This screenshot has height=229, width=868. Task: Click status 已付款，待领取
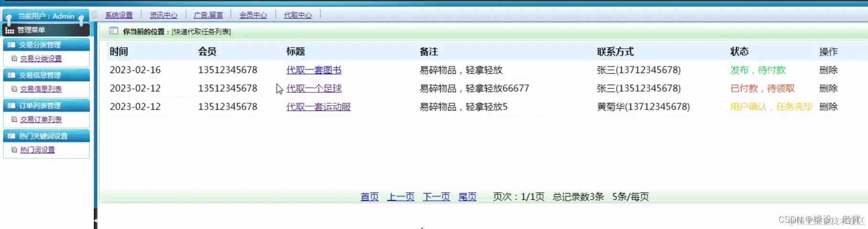coord(762,88)
